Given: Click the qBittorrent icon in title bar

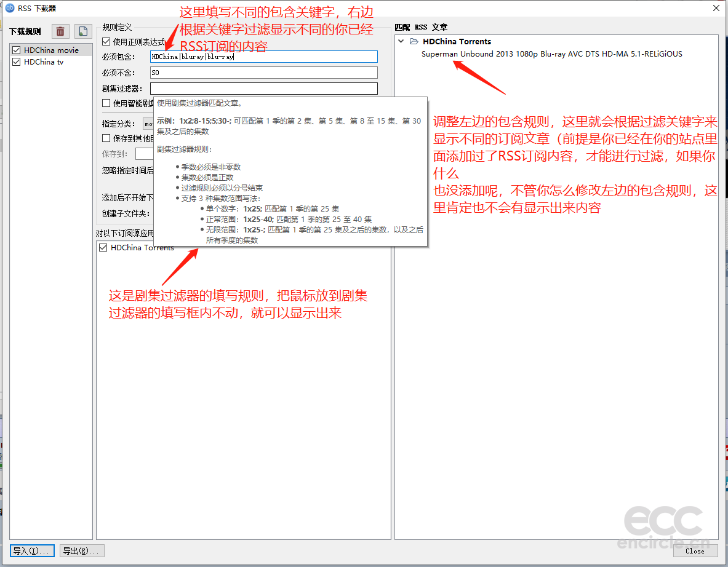Looking at the screenshot, I should coord(9,8).
